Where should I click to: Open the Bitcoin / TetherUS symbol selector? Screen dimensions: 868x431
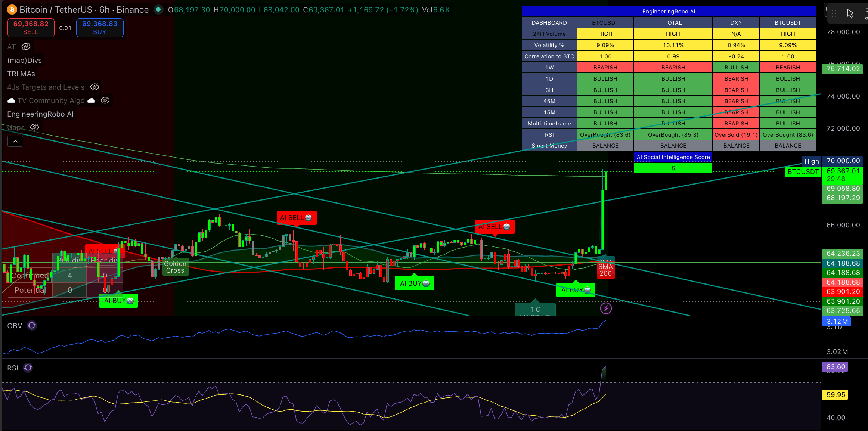click(84, 10)
